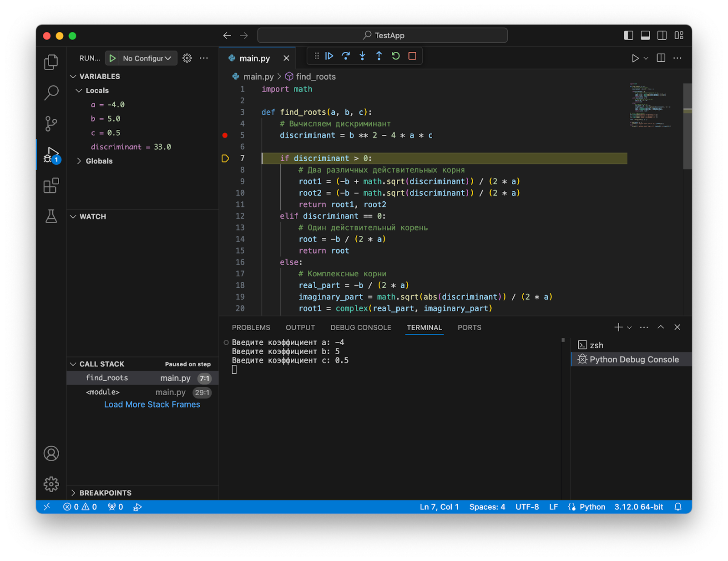
Task: Close the bottom panel
Action: pyautogui.click(x=677, y=327)
